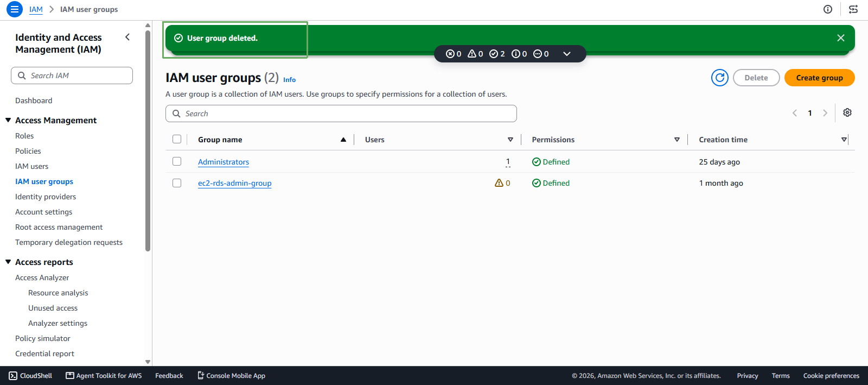Click the page info icon in header

pos(828,9)
